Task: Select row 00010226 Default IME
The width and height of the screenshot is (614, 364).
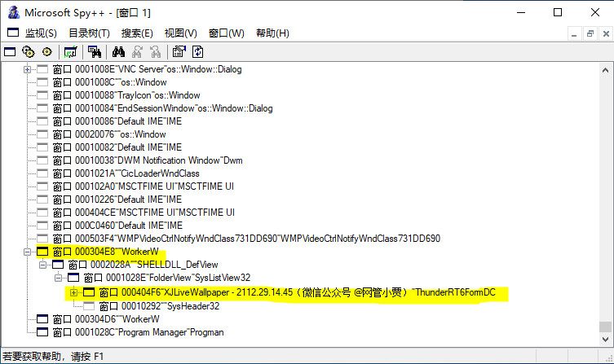Action: (x=117, y=200)
